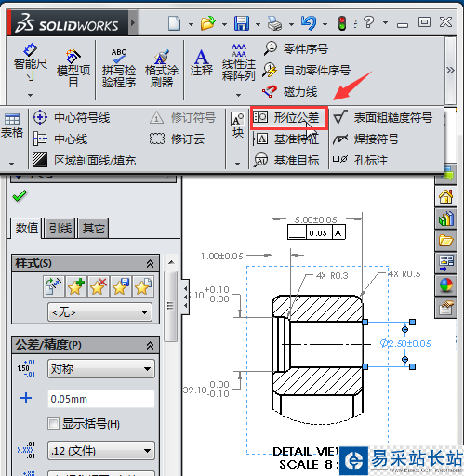
Task: Open the New document dropdown arrow
Action: (191, 24)
